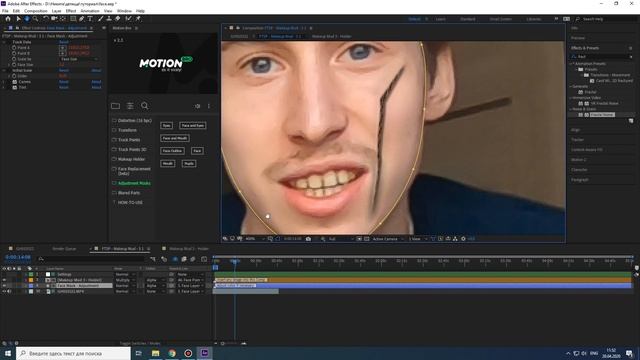Screen dimensions: 640x360
Task: Collapse Animation Presets tree in Effects
Action: point(571,64)
